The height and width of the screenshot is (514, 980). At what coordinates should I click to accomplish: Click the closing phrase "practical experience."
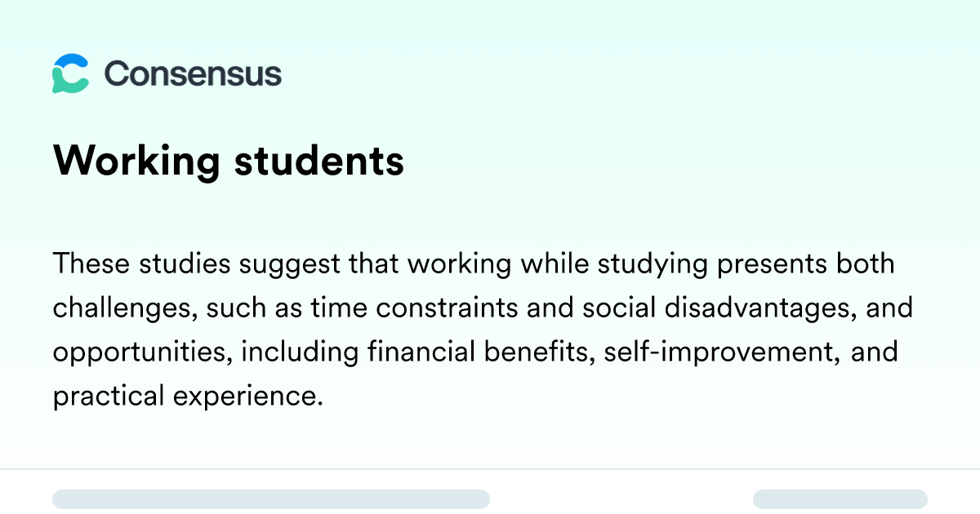click(x=184, y=397)
